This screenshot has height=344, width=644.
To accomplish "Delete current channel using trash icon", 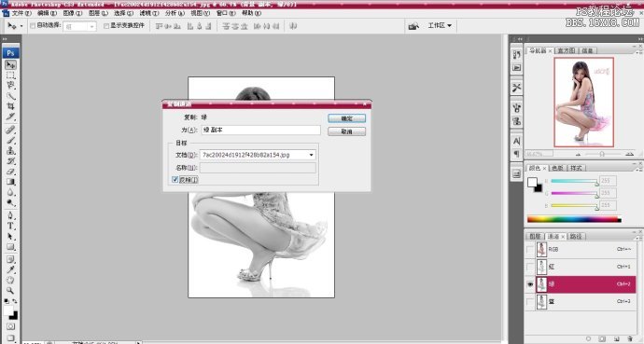I will (x=630, y=339).
